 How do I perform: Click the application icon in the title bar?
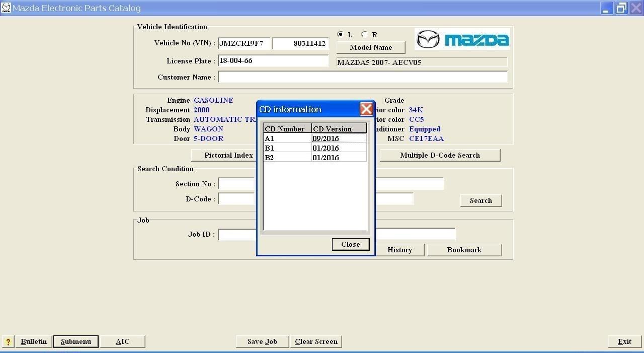tap(7, 7)
